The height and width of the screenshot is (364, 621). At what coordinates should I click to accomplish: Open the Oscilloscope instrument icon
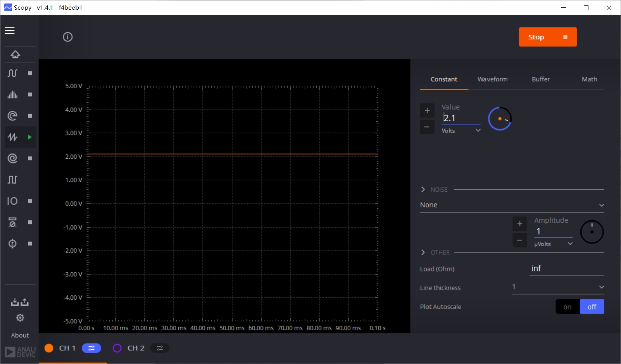click(x=12, y=73)
